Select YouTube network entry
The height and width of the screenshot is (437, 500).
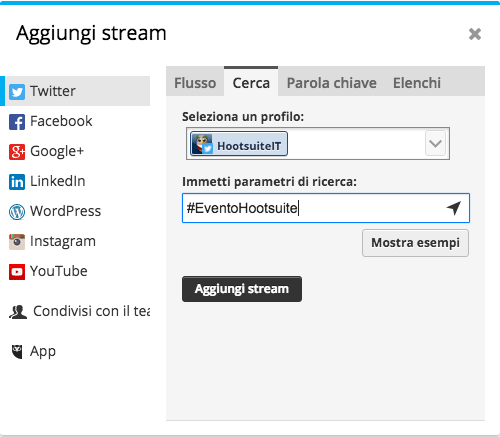tap(75, 271)
